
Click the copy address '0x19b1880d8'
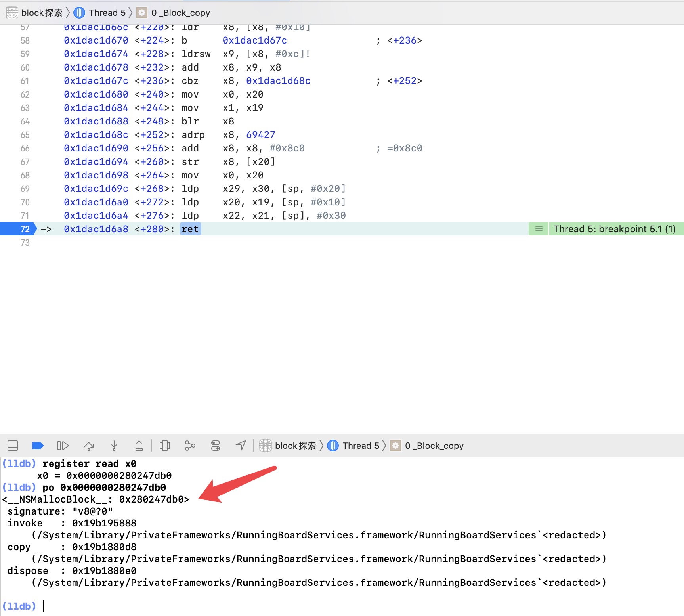click(104, 547)
